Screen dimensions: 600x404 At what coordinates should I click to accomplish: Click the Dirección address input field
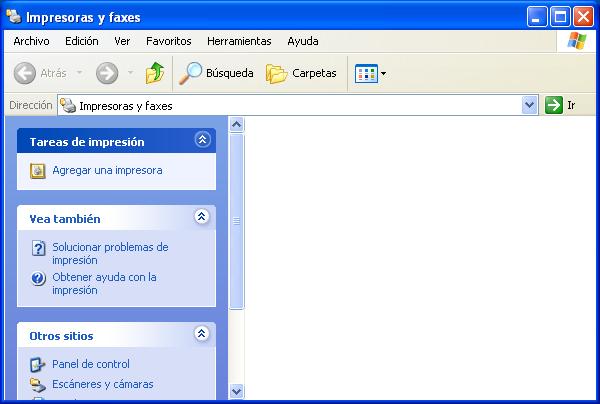(300, 105)
